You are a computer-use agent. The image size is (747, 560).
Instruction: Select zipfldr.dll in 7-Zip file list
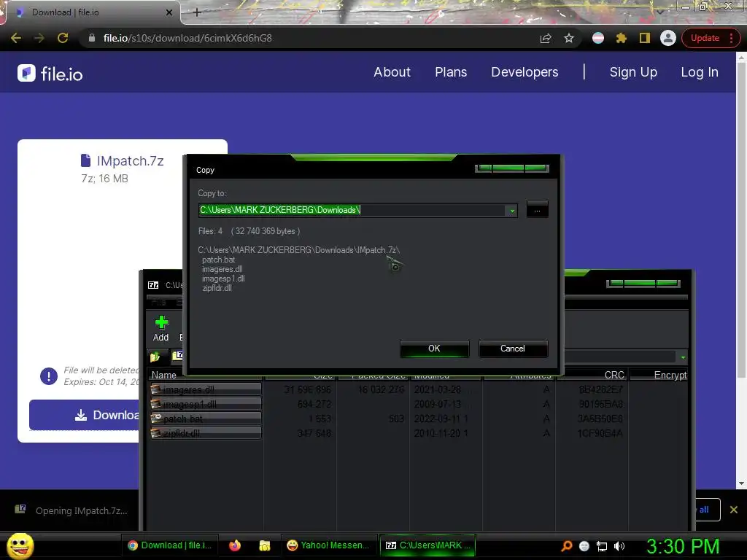206,433
